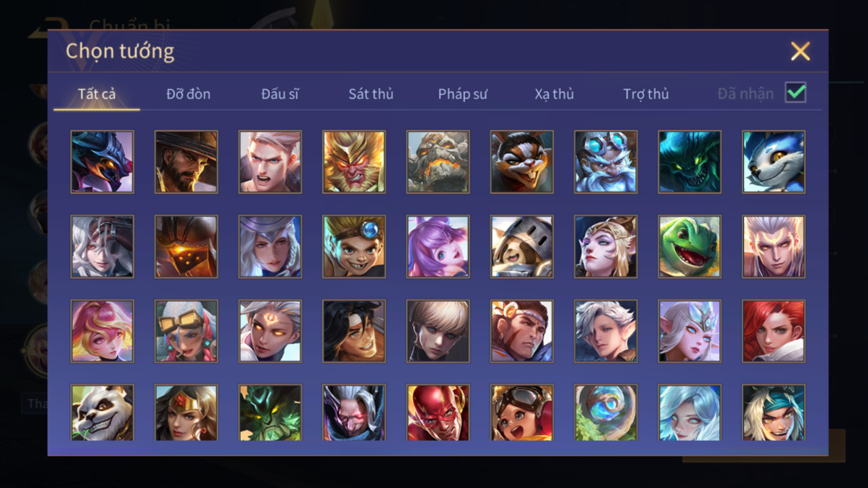The height and width of the screenshot is (488, 868).
Task: Toggle the Đã nhận checkbox
Action: tap(795, 92)
